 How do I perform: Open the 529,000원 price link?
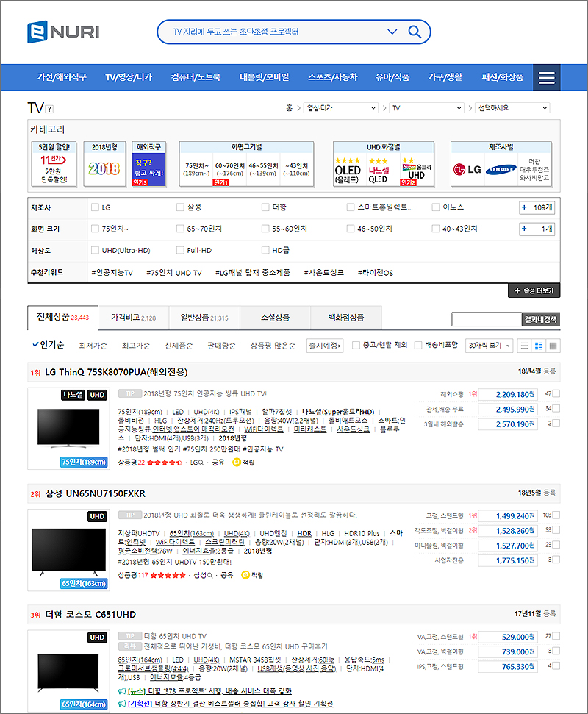coord(508,637)
